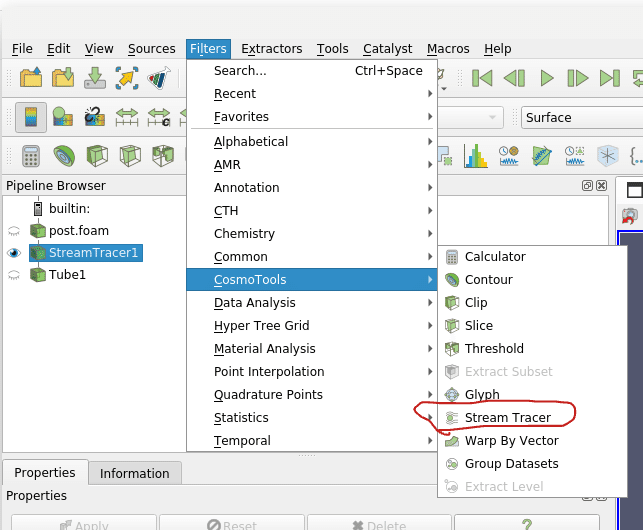
Task: Open the Macros menu
Action: tap(448, 49)
